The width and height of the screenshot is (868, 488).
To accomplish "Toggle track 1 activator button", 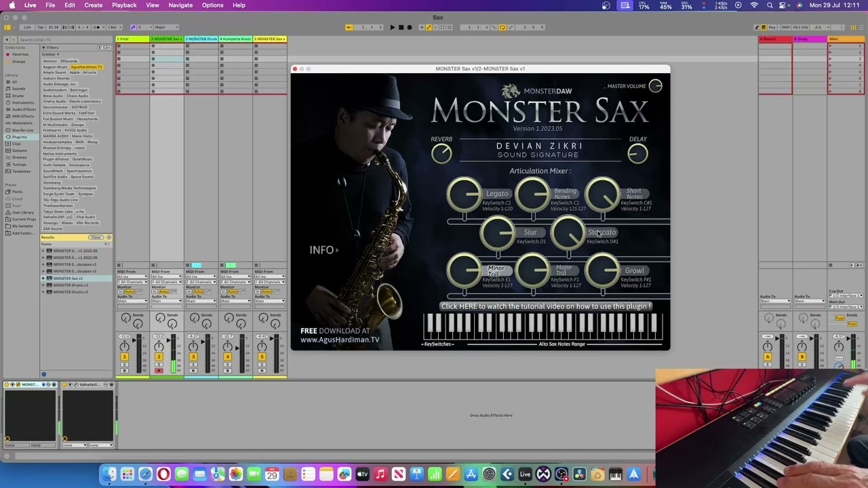I will click(x=124, y=357).
